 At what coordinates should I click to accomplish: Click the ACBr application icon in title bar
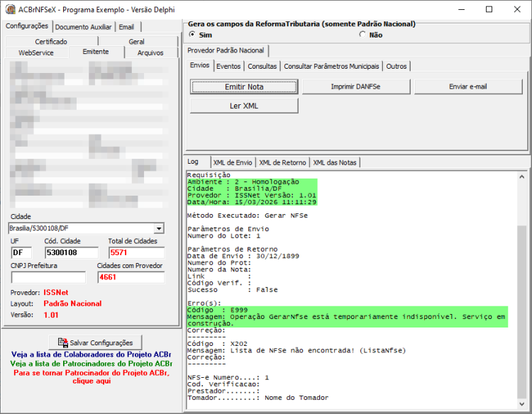10,9
